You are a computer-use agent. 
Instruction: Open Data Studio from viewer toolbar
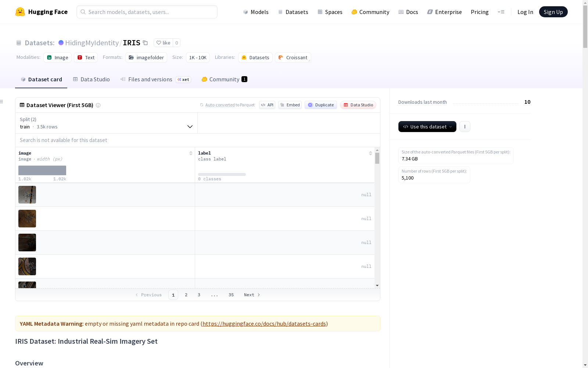pyautogui.click(x=358, y=105)
